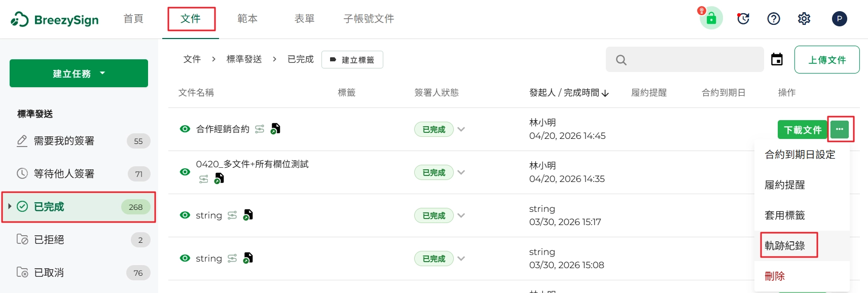
Task: Click the three-dot more actions button
Action: 840,129
